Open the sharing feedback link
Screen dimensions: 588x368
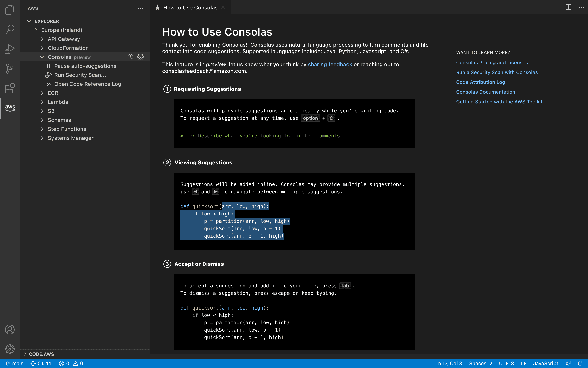click(330, 64)
